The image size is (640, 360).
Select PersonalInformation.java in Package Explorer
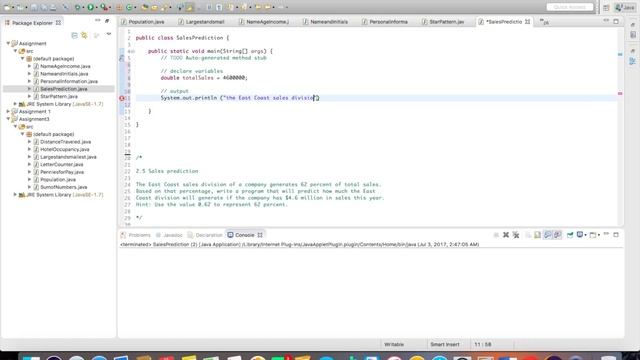[69, 81]
